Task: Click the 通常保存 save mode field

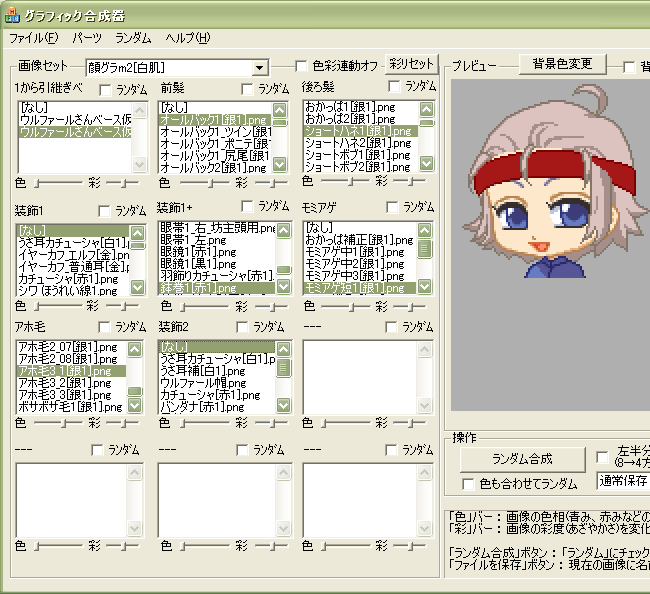Action: coord(623,481)
